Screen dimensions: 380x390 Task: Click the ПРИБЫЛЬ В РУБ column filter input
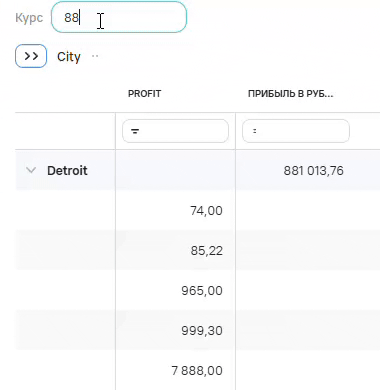296,131
